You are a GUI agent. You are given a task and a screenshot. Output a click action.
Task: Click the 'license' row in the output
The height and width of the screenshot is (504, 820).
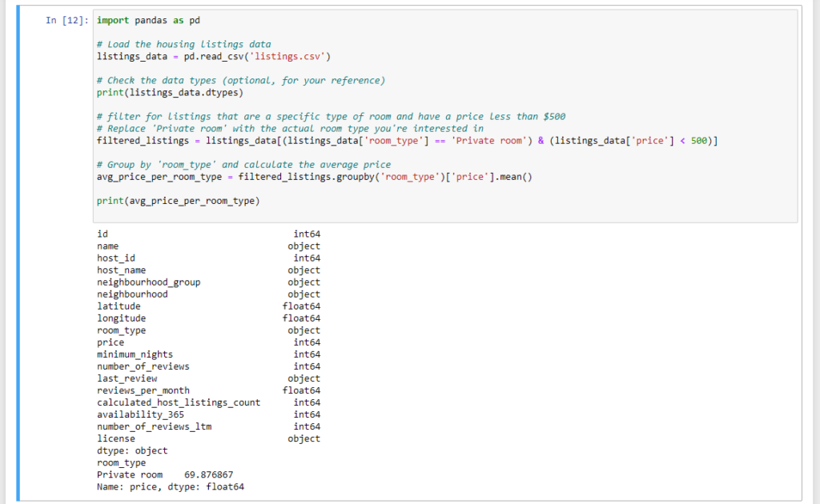(x=116, y=438)
